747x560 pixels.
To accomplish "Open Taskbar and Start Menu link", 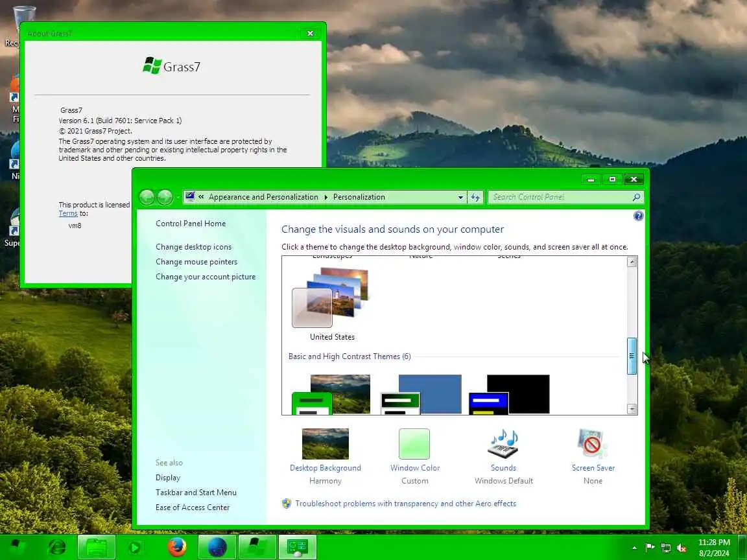I will [196, 493].
